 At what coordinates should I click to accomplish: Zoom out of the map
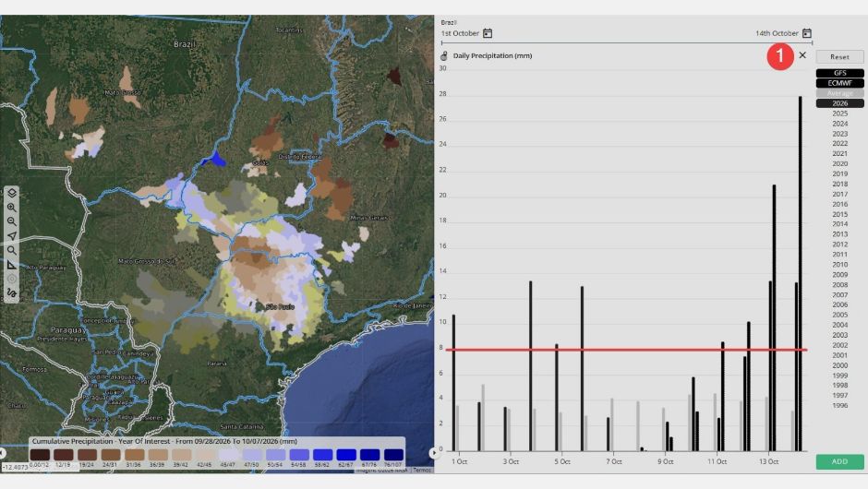[12, 221]
